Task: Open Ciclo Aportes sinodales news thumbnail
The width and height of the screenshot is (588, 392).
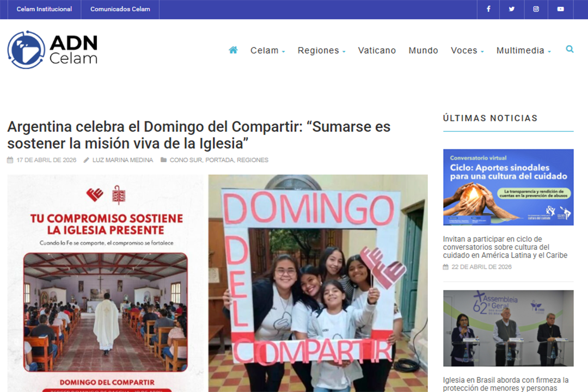Action: (x=508, y=187)
